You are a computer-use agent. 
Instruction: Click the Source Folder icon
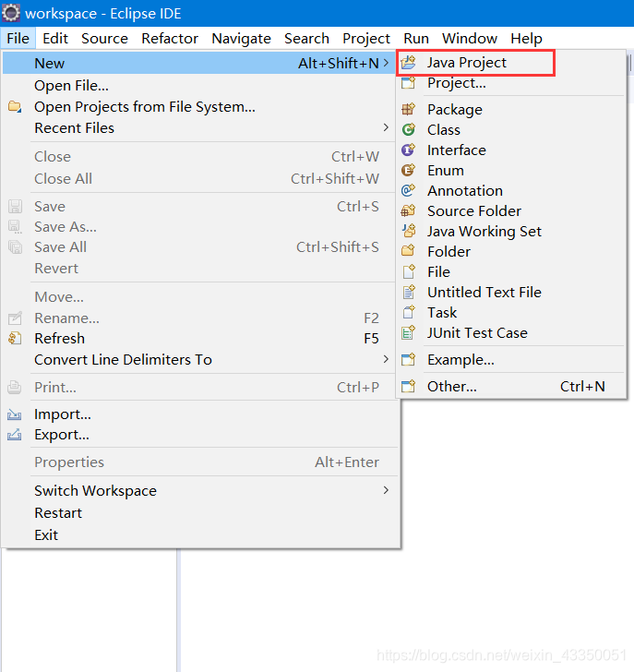[x=408, y=210]
